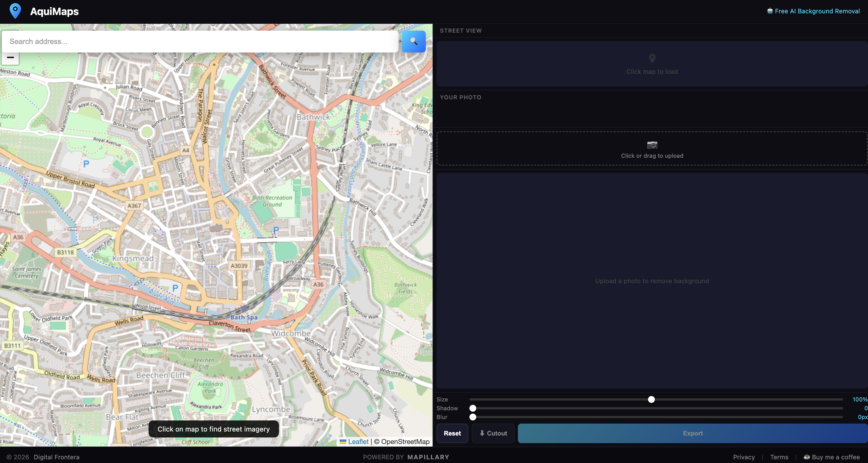Image resolution: width=868 pixels, height=463 pixels.
Task: Click the Export button
Action: 693,433
